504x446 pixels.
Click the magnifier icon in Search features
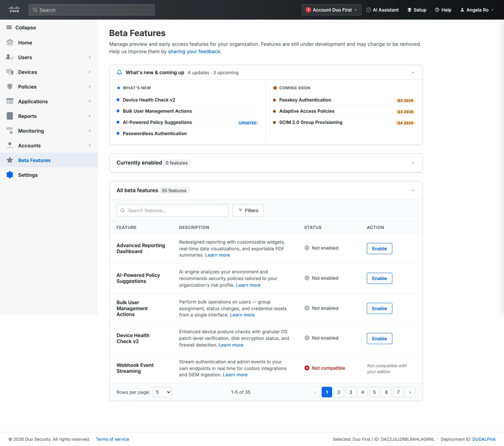pos(122,210)
